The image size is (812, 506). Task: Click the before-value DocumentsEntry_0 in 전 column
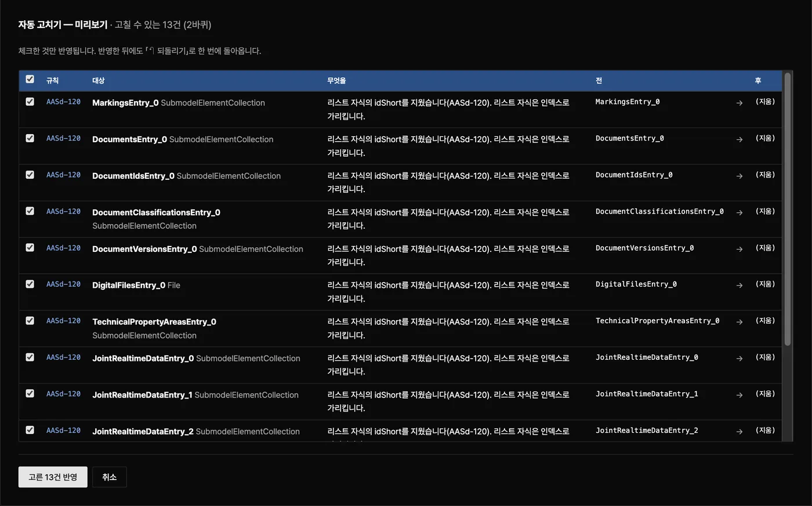pyautogui.click(x=630, y=139)
